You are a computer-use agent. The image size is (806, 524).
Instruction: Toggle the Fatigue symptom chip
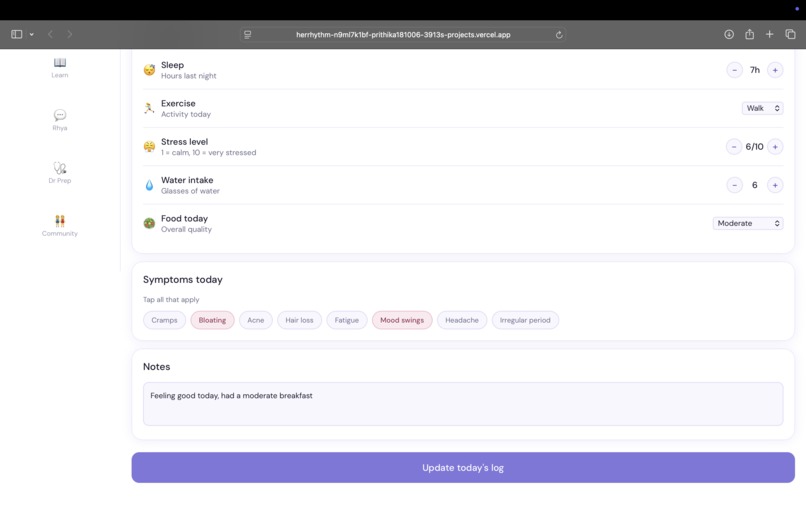[346, 320]
